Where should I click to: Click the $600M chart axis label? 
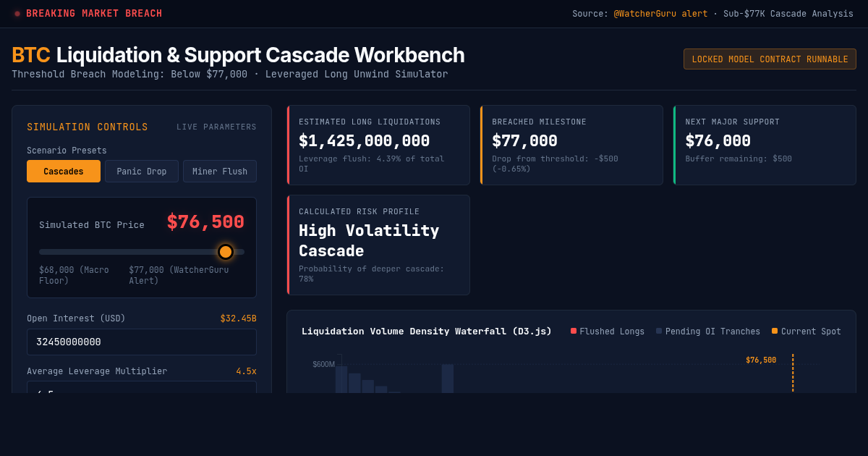[x=323, y=364]
